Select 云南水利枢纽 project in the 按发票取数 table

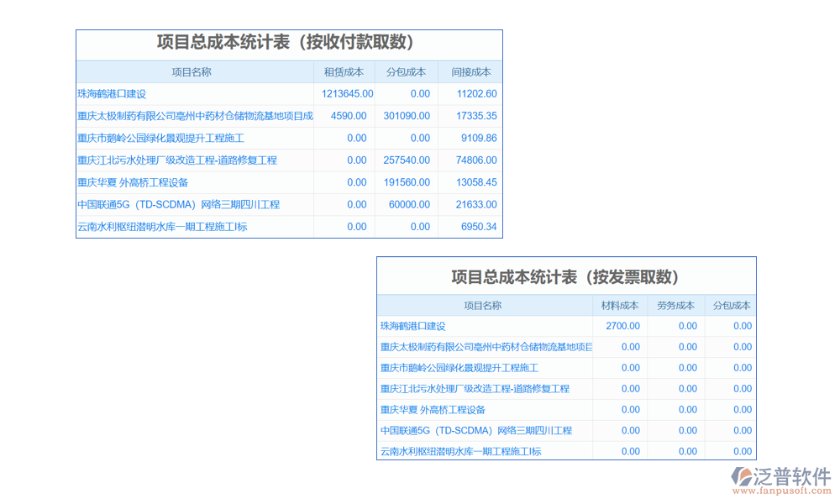(x=460, y=451)
